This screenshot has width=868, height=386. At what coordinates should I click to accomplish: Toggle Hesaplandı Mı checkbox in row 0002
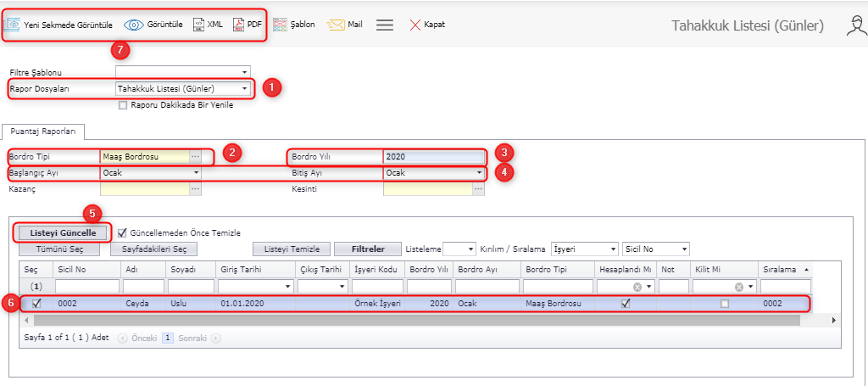coord(626,303)
